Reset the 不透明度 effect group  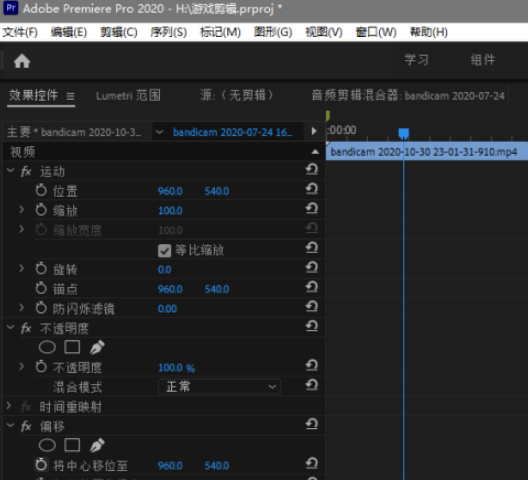pos(312,326)
